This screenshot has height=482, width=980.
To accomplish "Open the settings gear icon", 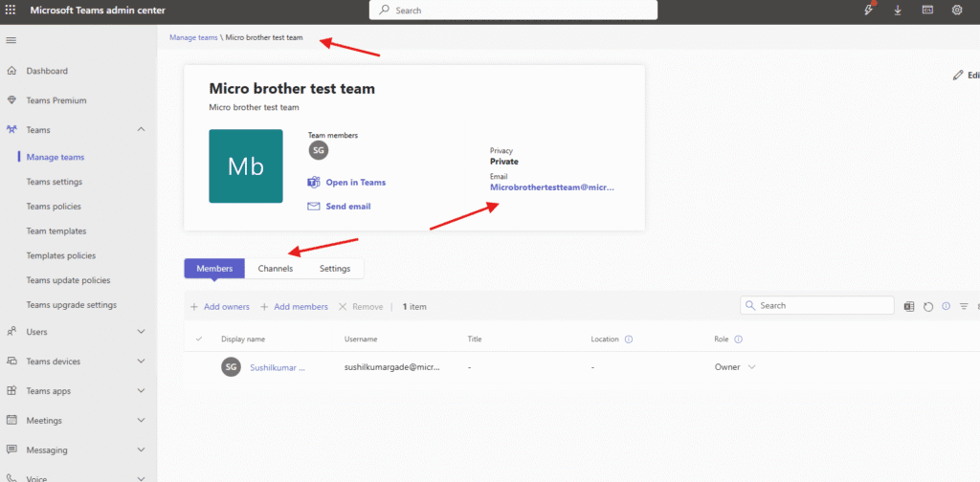I will (957, 10).
